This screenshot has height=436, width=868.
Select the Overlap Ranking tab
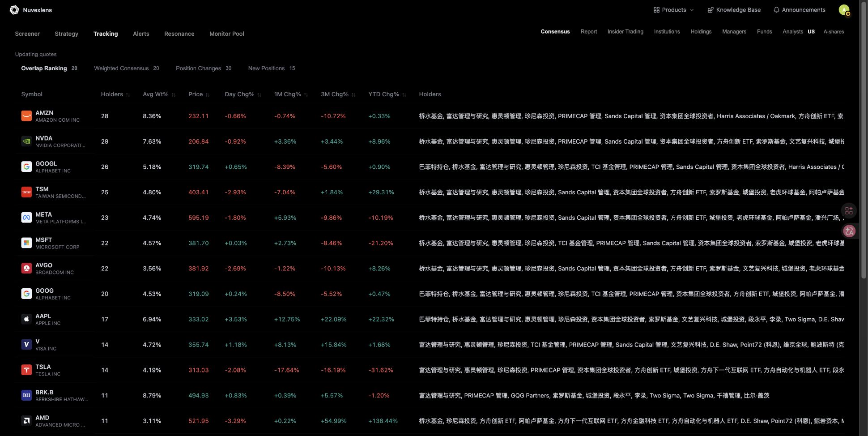click(49, 68)
